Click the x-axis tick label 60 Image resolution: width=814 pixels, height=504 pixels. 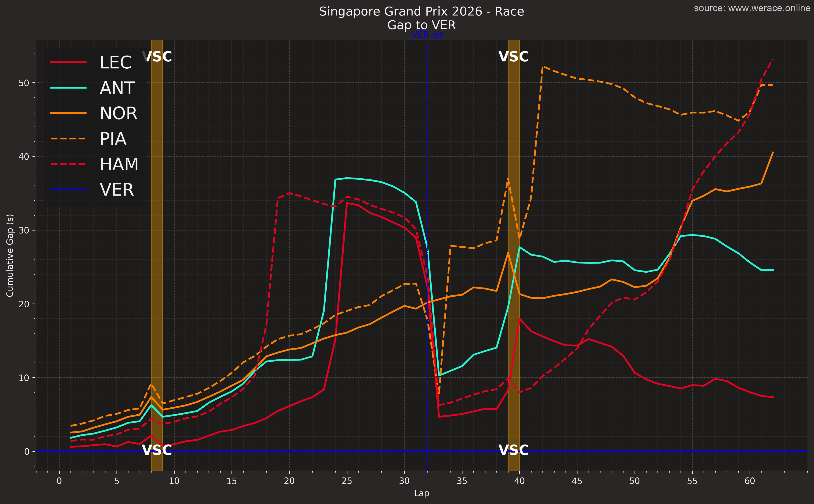(x=750, y=481)
